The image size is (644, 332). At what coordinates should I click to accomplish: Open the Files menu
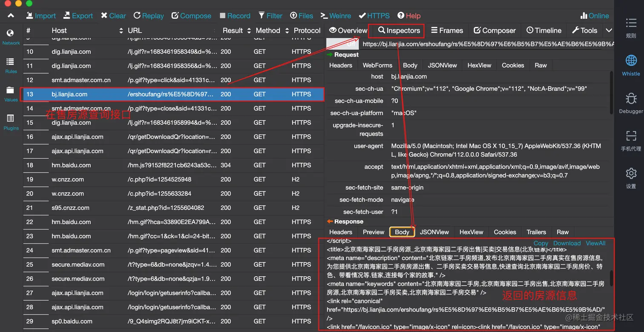(x=302, y=16)
